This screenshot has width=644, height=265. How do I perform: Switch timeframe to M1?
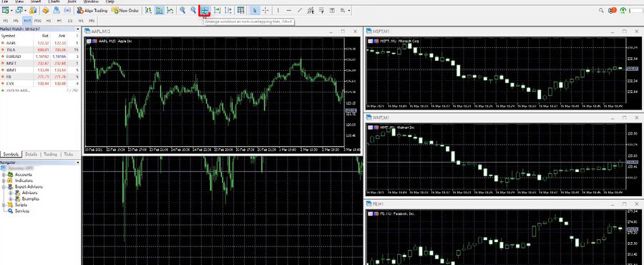pos(6,21)
